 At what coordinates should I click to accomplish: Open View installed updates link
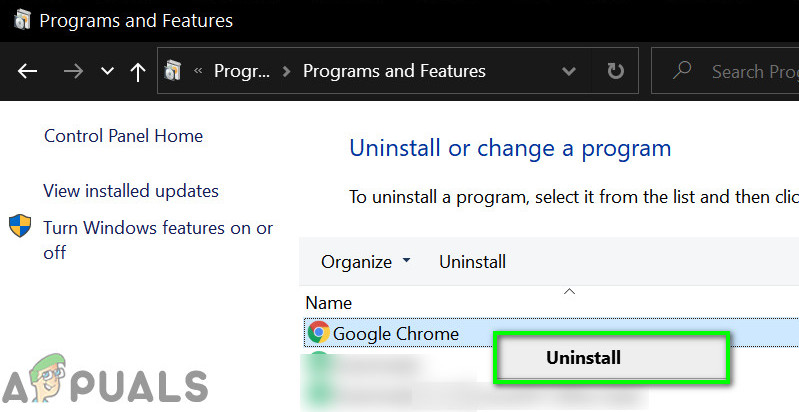coord(131,190)
